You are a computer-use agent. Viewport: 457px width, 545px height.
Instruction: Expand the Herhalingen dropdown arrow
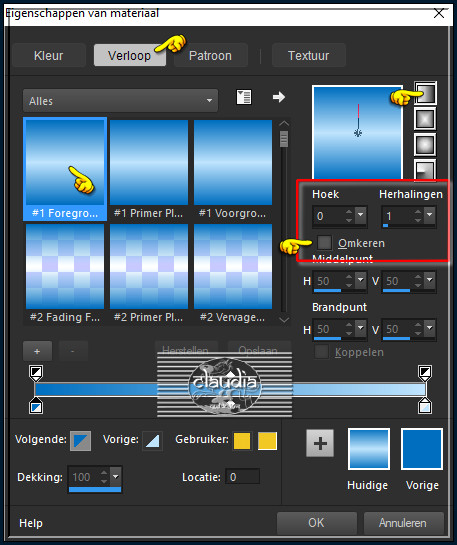click(x=430, y=215)
